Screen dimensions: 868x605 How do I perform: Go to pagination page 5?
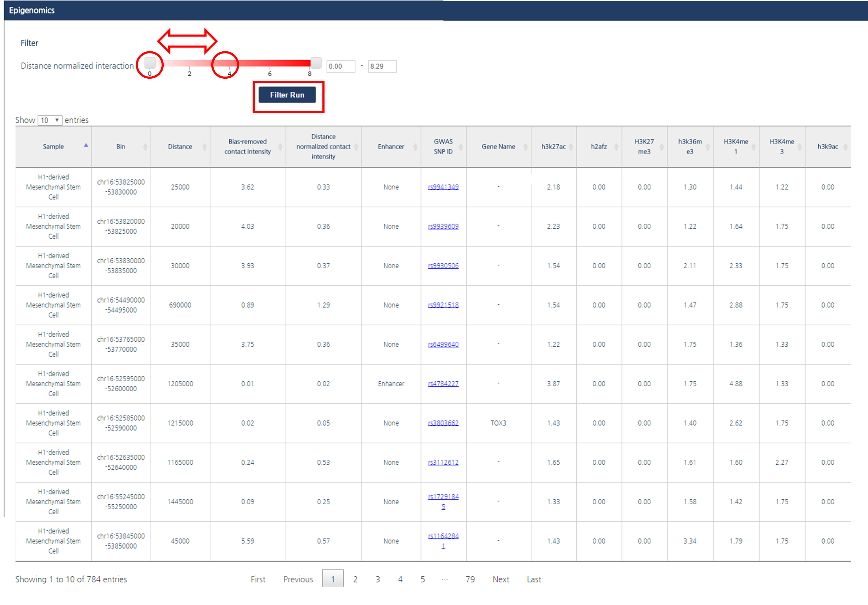click(423, 579)
